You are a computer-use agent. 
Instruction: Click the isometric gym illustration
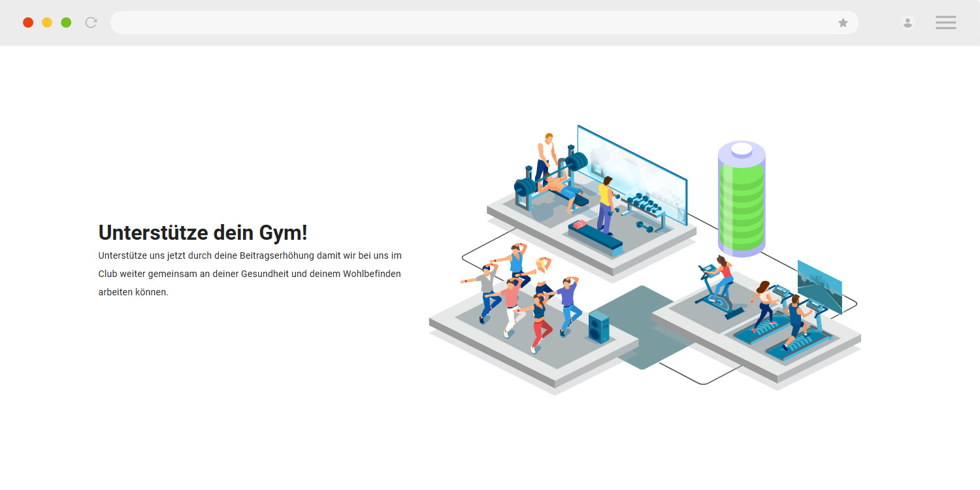pos(645,260)
